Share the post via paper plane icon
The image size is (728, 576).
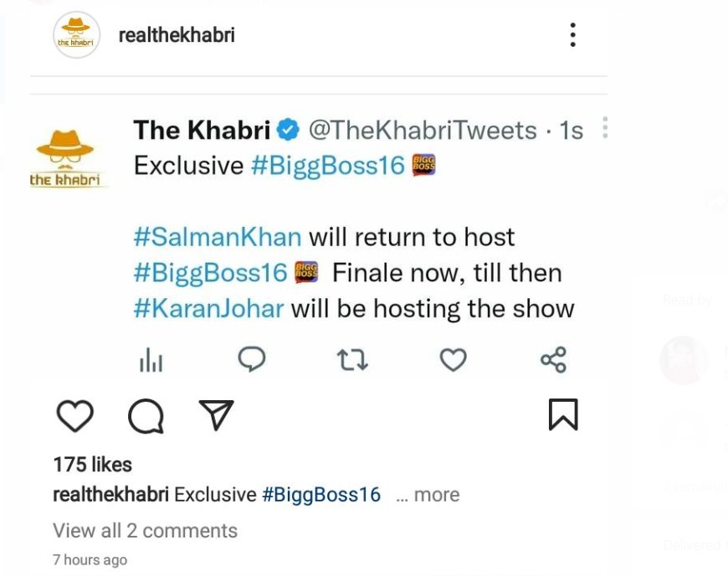click(x=216, y=414)
